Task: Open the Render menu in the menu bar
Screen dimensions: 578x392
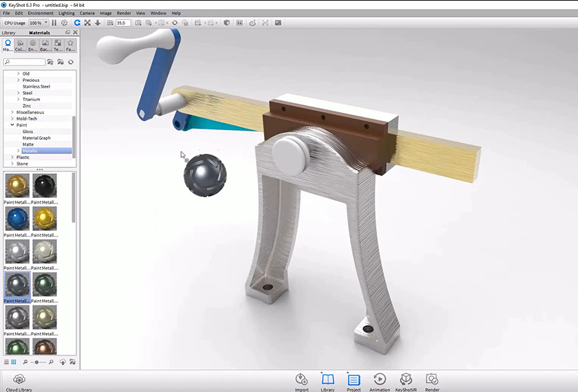Action: (124, 13)
